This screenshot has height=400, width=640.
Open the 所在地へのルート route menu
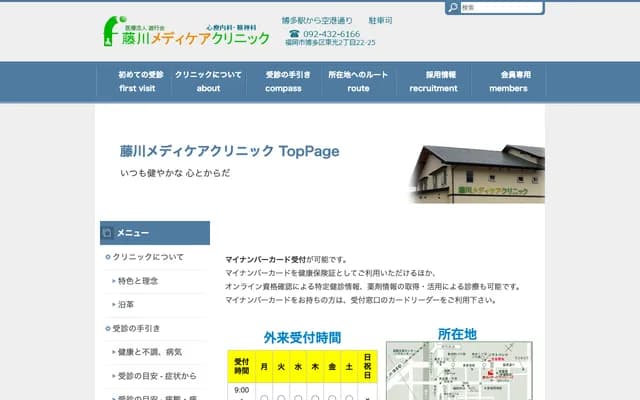pyautogui.click(x=358, y=81)
